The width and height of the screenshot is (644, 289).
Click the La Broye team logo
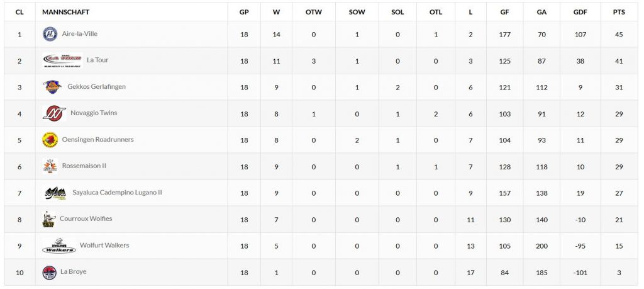click(x=49, y=273)
